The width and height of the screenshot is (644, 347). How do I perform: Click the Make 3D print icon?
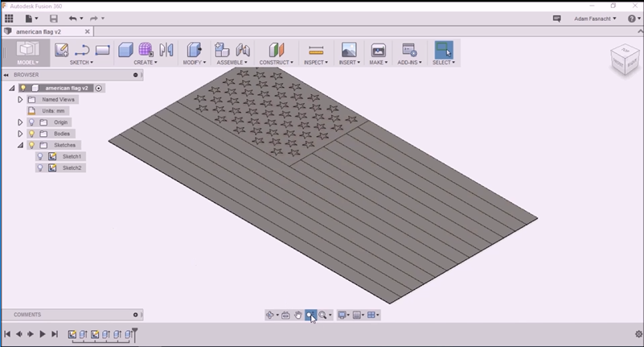click(x=378, y=50)
